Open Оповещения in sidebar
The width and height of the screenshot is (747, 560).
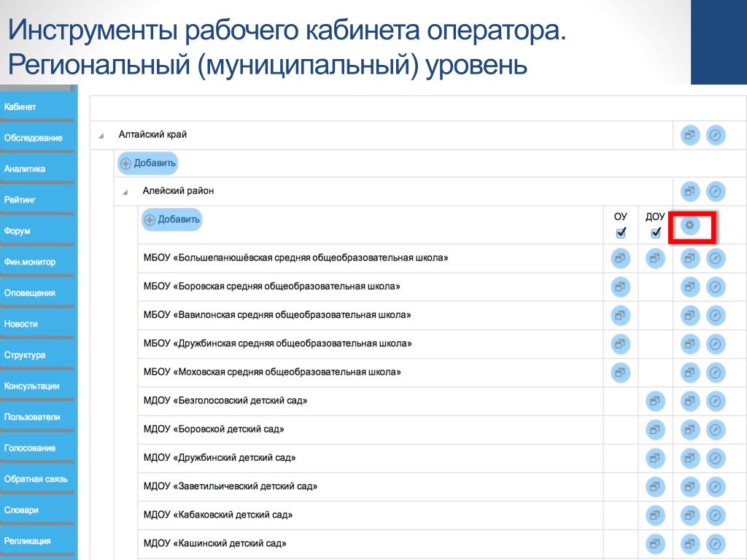coord(37,293)
